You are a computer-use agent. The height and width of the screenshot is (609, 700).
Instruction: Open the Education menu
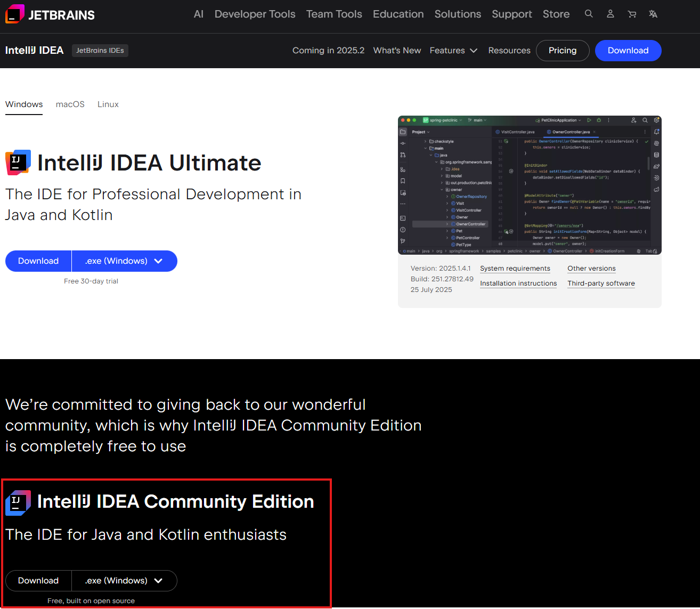click(398, 14)
